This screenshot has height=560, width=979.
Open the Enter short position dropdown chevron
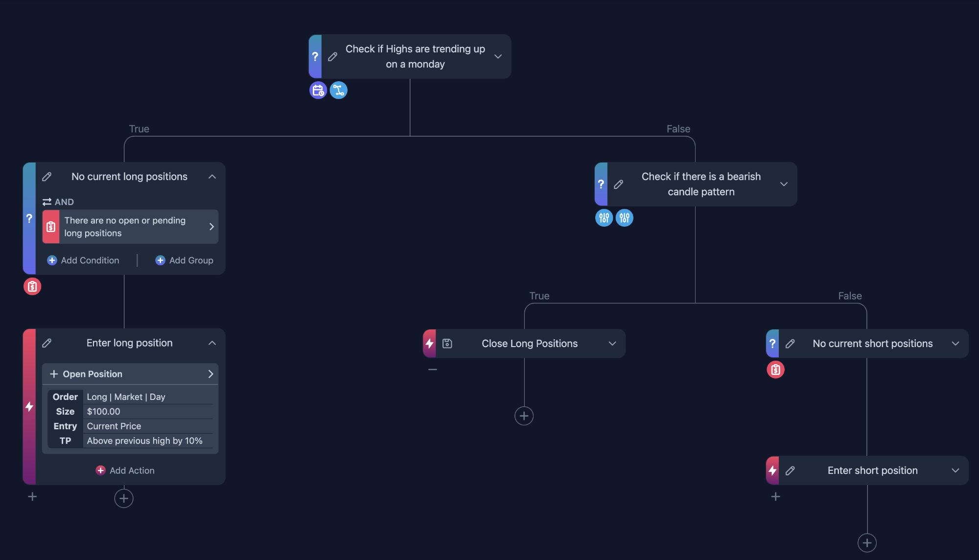click(x=956, y=470)
